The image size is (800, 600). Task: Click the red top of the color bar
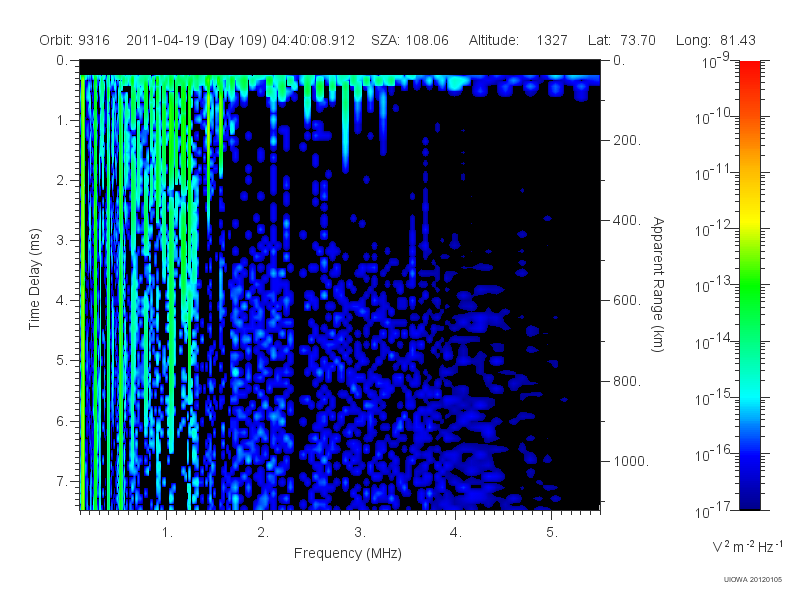[749, 71]
